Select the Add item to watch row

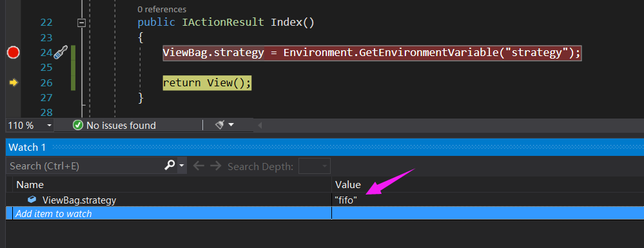325,213
